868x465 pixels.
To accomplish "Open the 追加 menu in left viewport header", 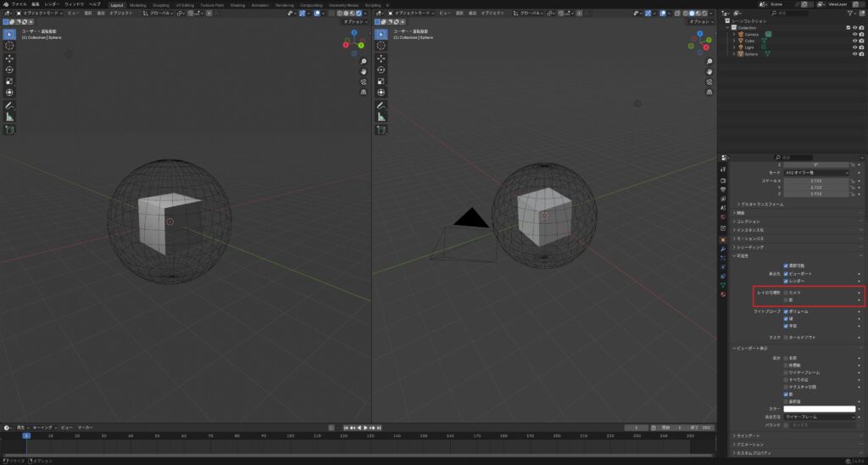I will (101, 13).
